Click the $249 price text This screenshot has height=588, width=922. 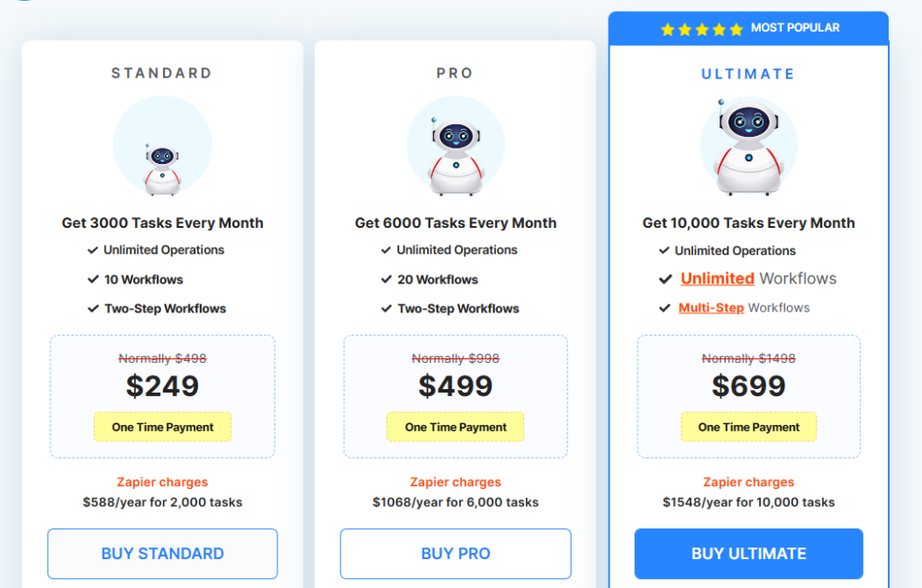(x=162, y=386)
